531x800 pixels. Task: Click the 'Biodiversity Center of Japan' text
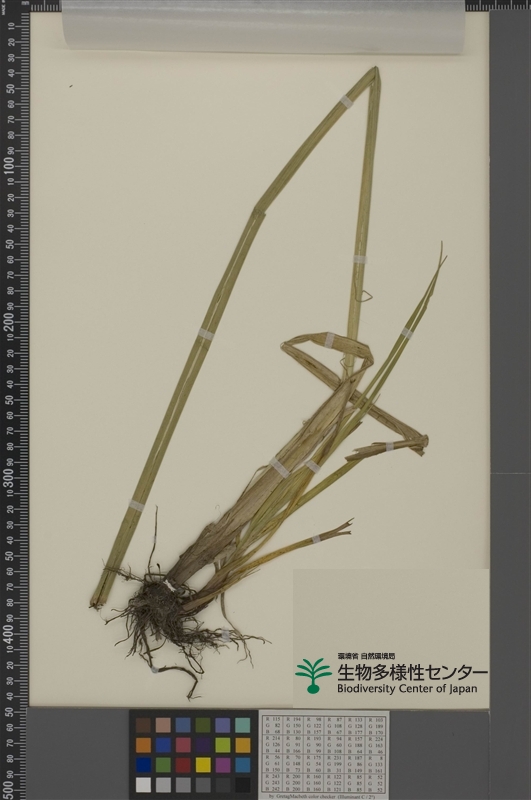pos(407,688)
